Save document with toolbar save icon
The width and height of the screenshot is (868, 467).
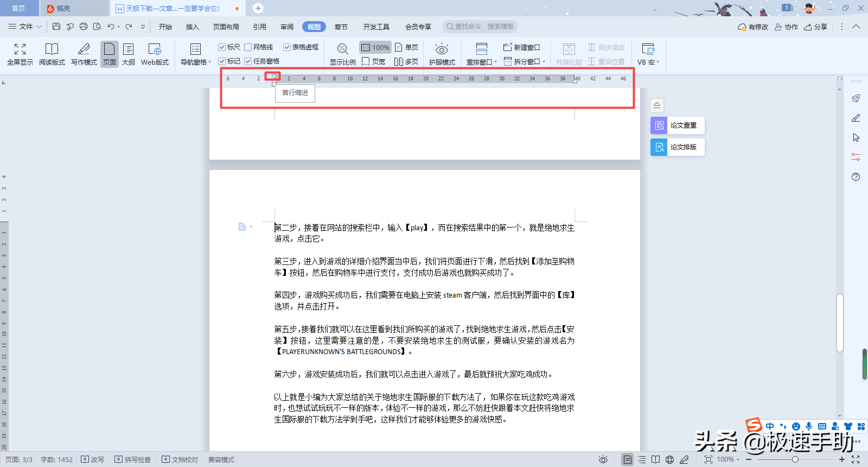(x=56, y=27)
